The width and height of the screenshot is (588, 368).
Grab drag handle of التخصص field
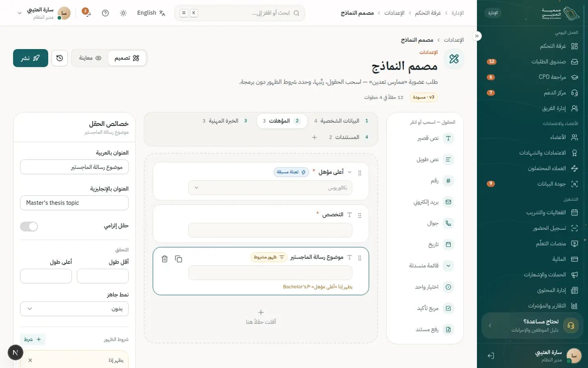pos(360,215)
